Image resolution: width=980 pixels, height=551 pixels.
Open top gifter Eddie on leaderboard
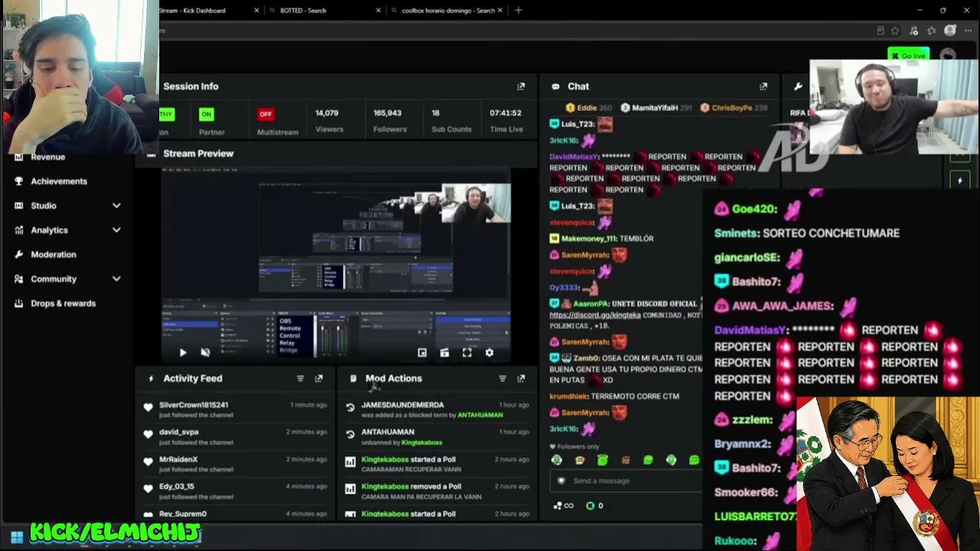[x=588, y=108]
